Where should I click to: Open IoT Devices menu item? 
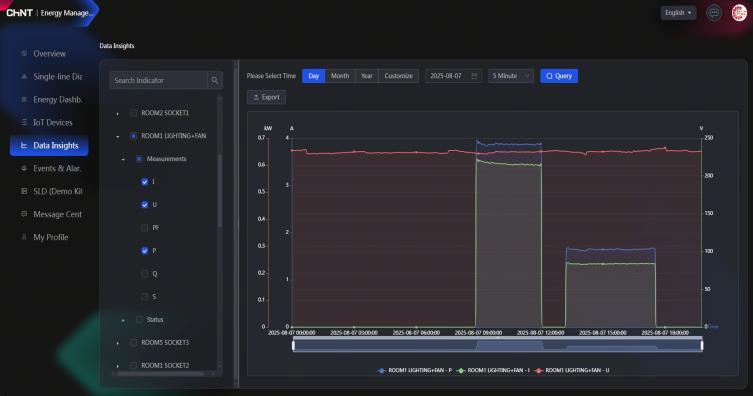pyautogui.click(x=49, y=122)
